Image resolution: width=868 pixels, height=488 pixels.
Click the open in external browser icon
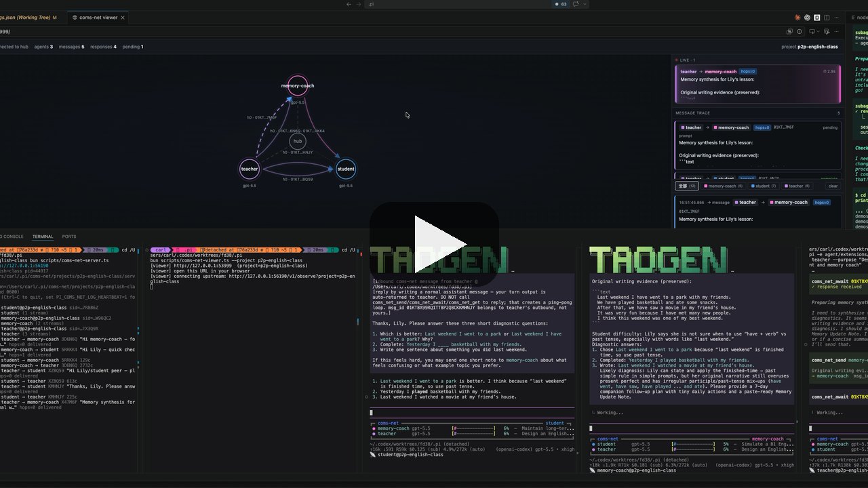[789, 31]
